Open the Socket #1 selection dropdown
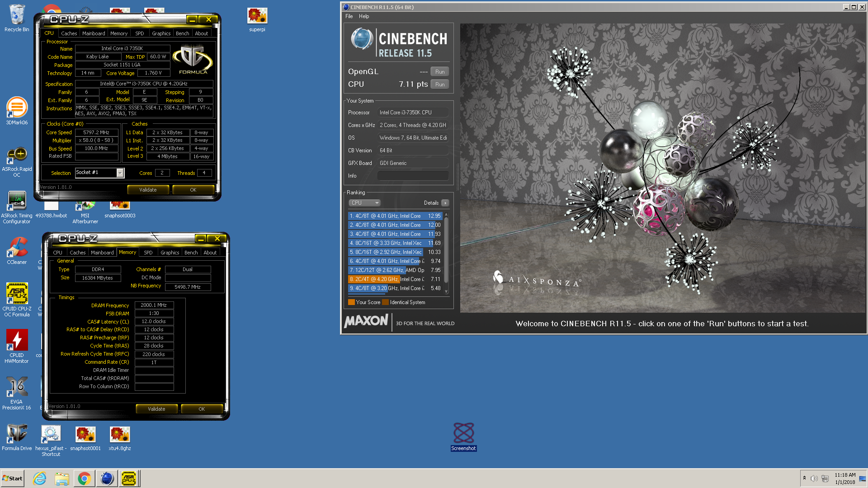Screen dimensions: 868x488 tap(120, 173)
